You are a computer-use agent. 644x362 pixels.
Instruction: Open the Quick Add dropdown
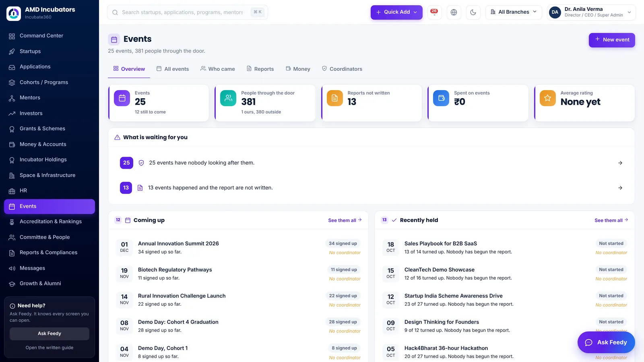(x=396, y=12)
